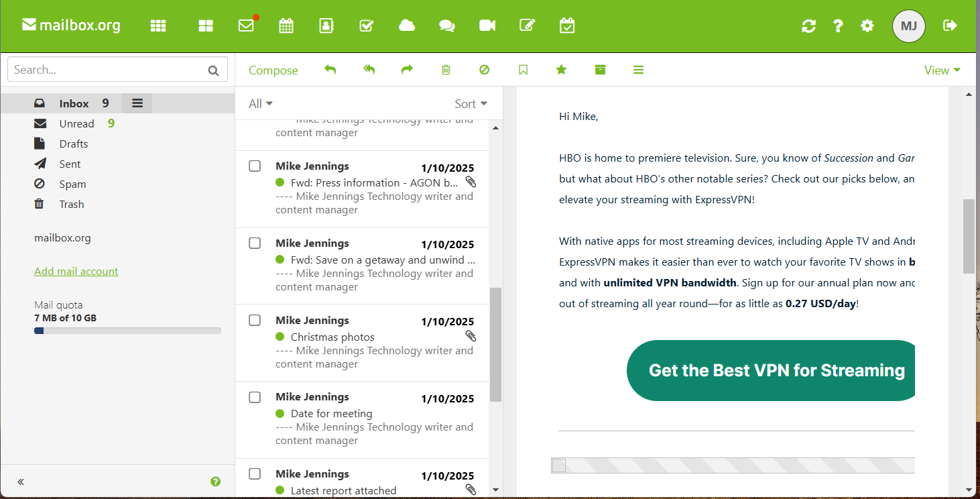Click the mailbox.org logo

pyautogui.click(x=71, y=25)
